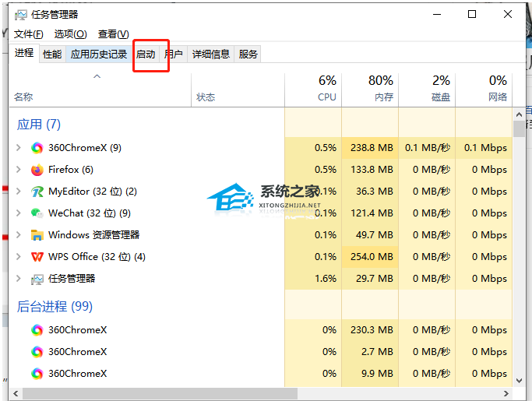532x401 pixels.
Task: Select the Firefox (6) row name
Action: pyautogui.click(x=71, y=170)
